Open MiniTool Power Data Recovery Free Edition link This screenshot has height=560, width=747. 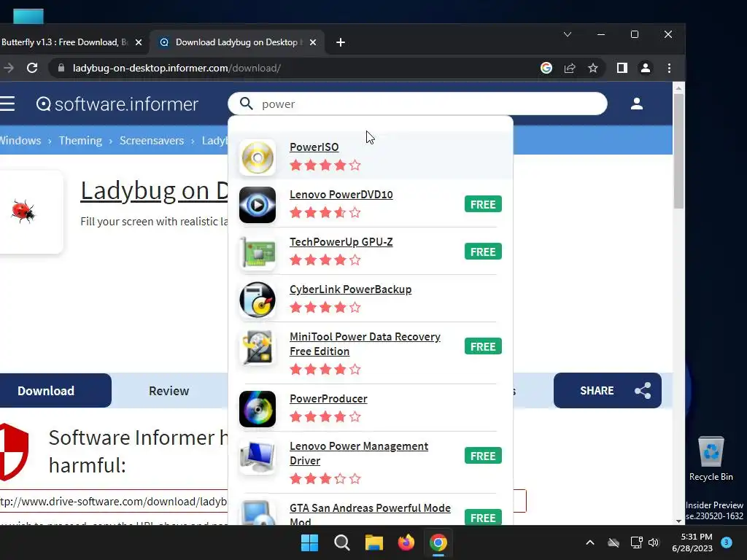pyautogui.click(x=365, y=344)
